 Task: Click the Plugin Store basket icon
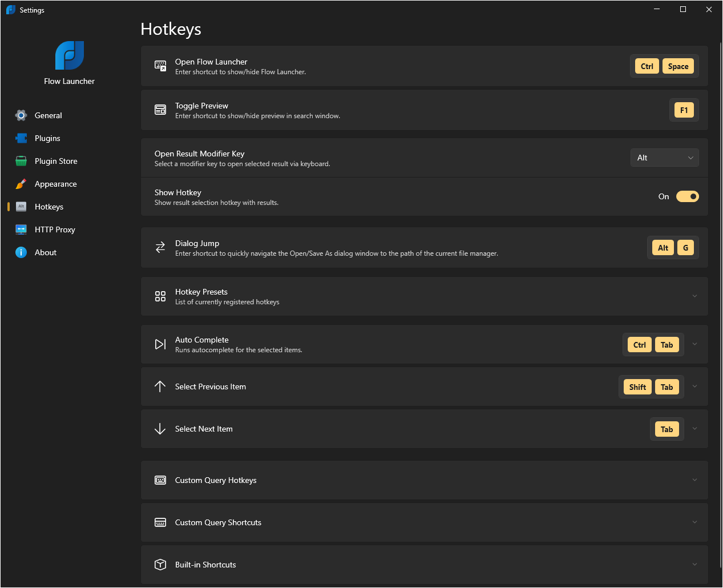coord(21,161)
